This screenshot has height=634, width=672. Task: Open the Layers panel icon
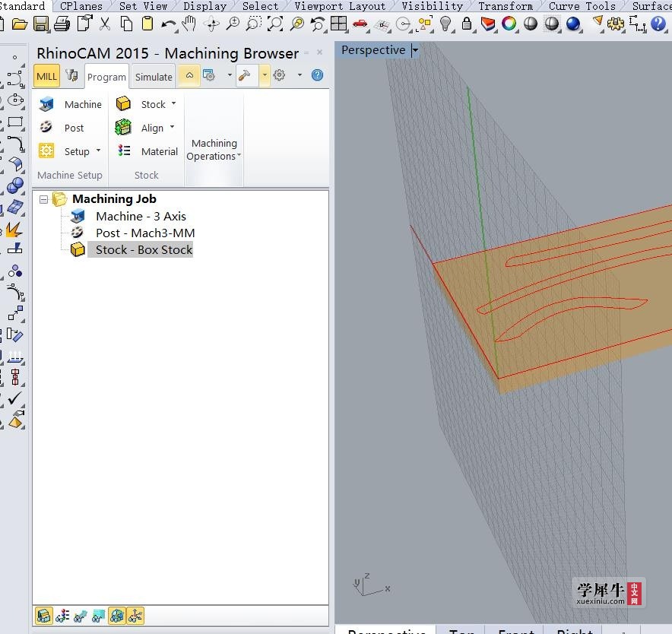488,24
